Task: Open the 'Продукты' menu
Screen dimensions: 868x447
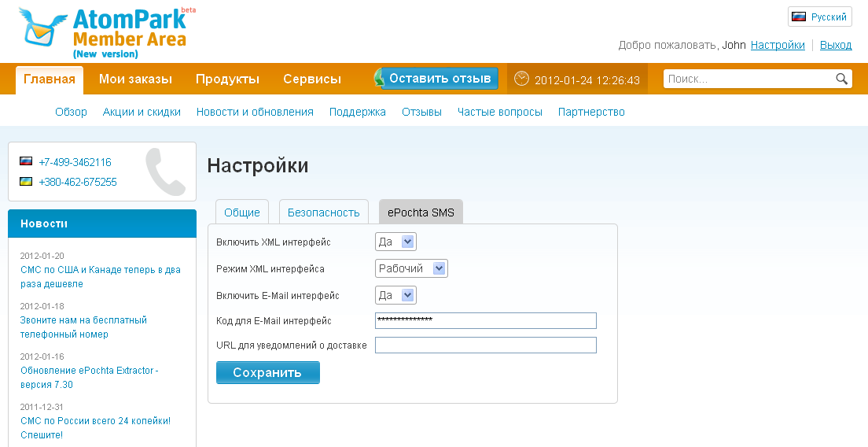Action: tap(227, 79)
